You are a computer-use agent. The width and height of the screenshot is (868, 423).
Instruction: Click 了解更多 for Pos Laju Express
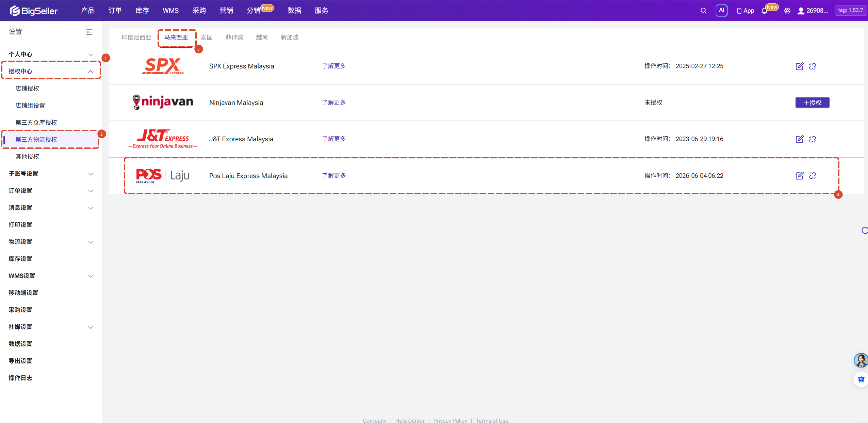pyautogui.click(x=334, y=176)
